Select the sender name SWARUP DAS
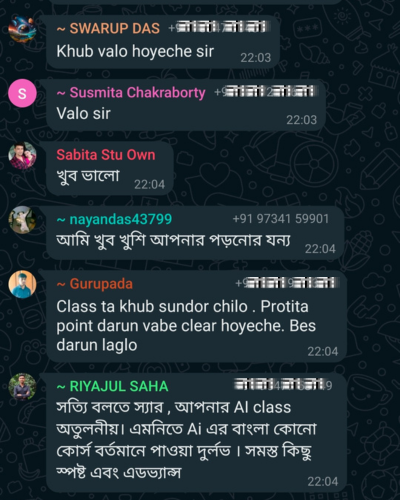Viewport: 400px width, 500px height. click(x=108, y=28)
